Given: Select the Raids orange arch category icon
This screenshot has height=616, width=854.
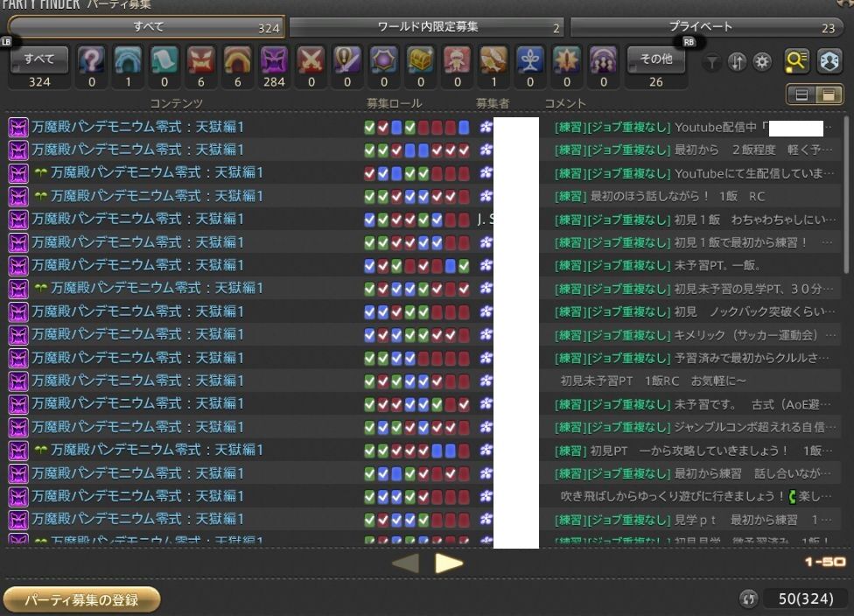Looking at the screenshot, I should pyautogui.click(x=237, y=59).
